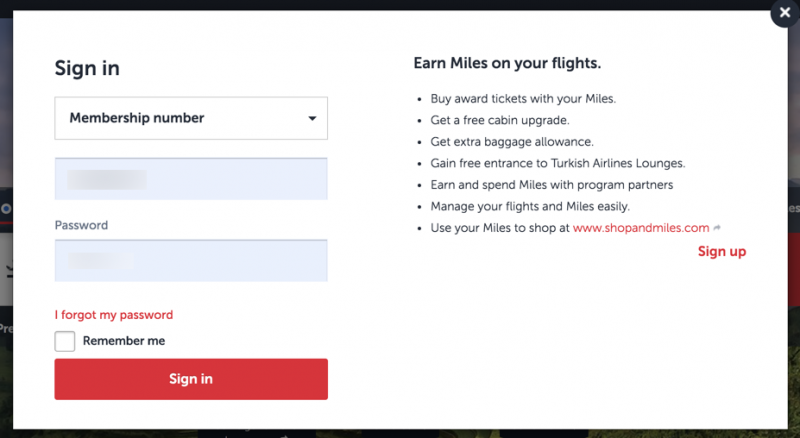Click the Sign in heading

tap(87, 68)
